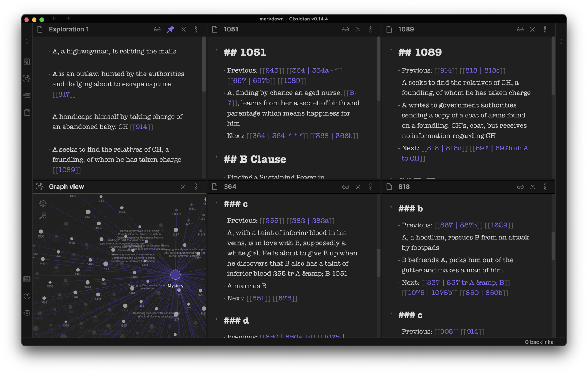Fold the '### c' heading in 818 pane
Screen dimensions: 588x374
[x=391, y=314]
